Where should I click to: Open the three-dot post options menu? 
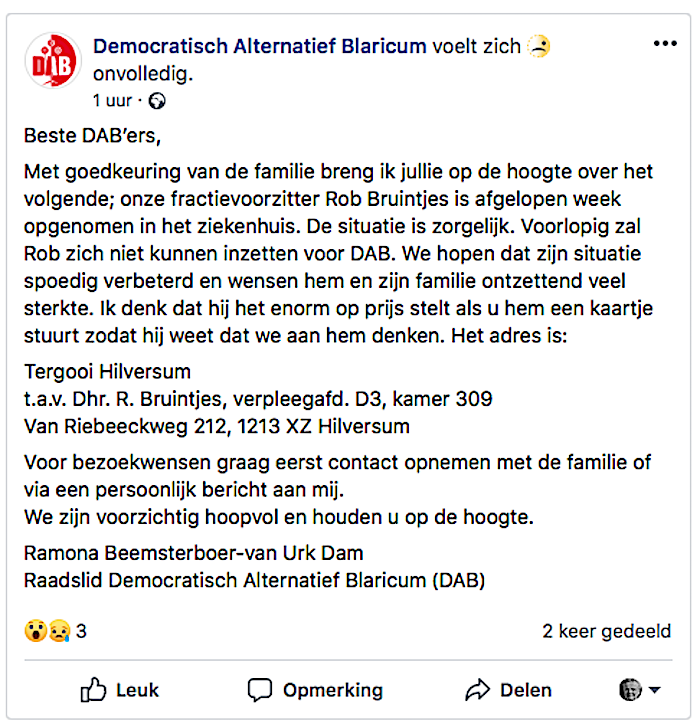665,44
